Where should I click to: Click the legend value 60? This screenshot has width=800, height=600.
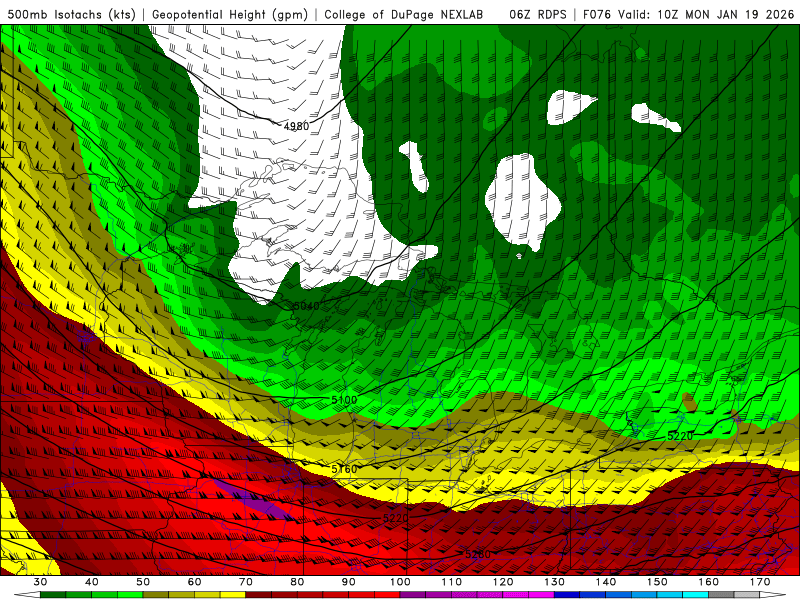194,582
